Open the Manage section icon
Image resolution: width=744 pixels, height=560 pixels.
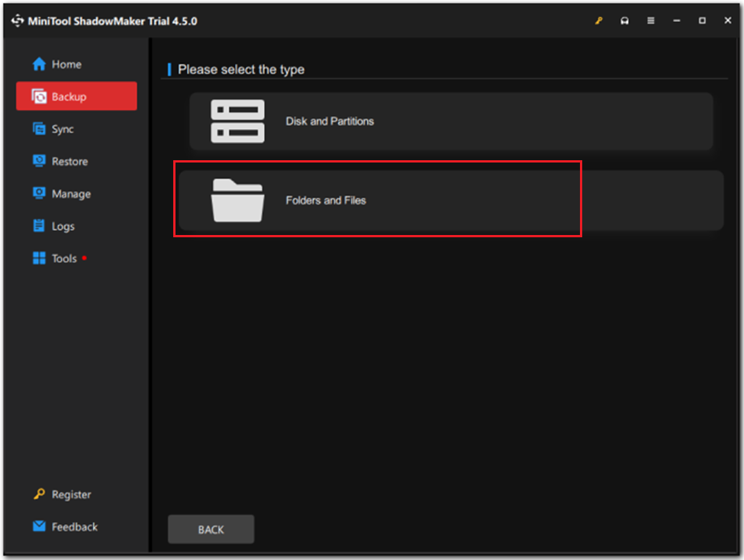click(x=39, y=194)
